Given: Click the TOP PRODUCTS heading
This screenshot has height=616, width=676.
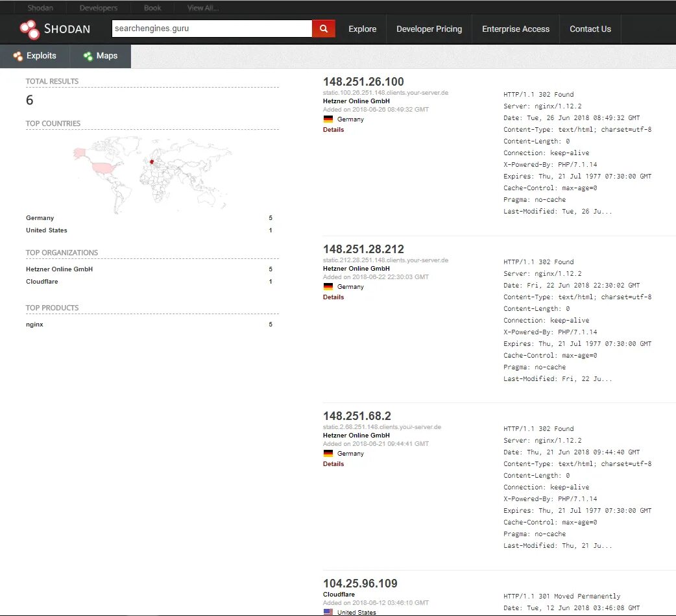Looking at the screenshot, I should tap(52, 308).
